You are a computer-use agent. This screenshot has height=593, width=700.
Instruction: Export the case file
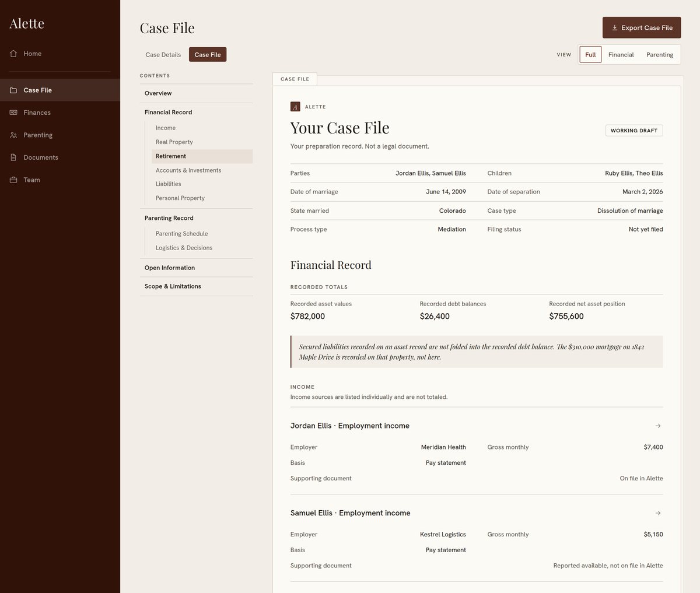coord(642,27)
